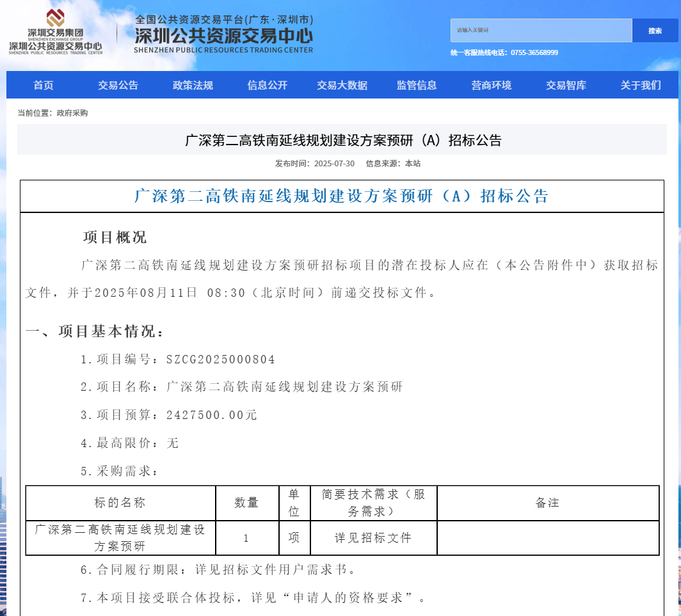The width and height of the screenshot is (681, 616).
Task: Select 政策法规 in the navigation bar
Action: (x=193, y=85)
